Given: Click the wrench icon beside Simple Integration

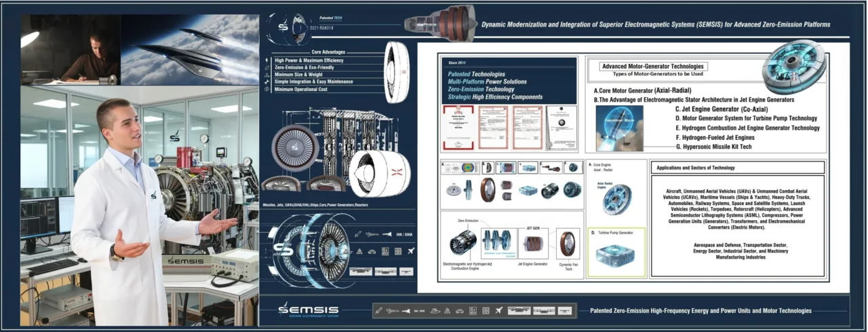Looking at the screenshot, I should 267,82.
